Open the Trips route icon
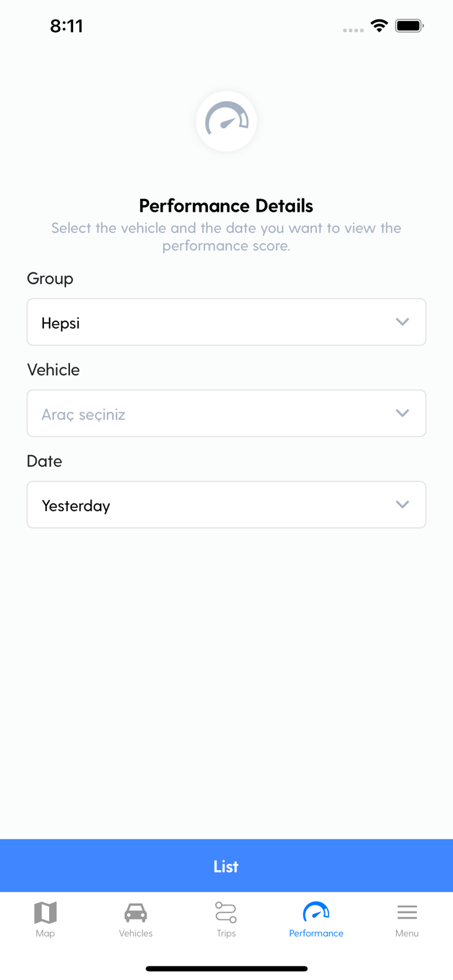 [226, 912]
